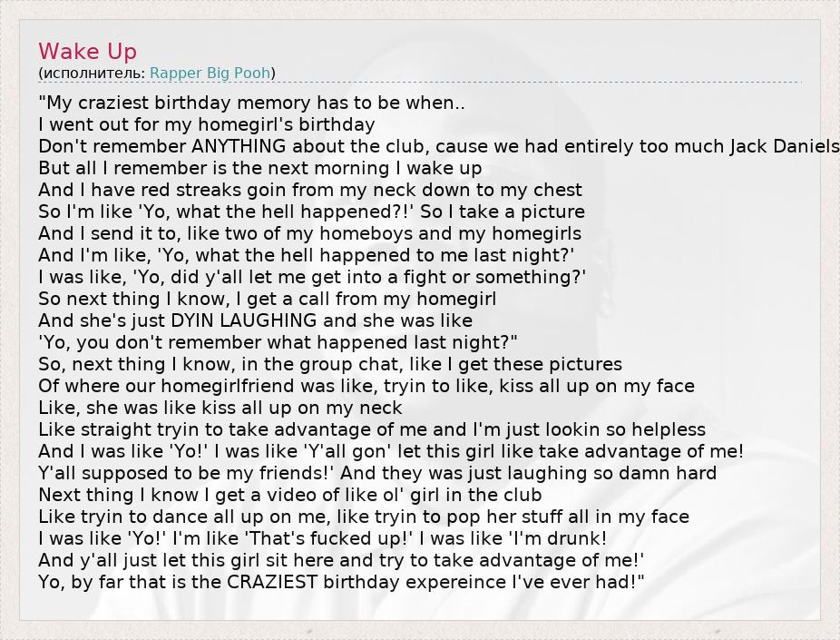The image size is (840, 640).
Task: Click the line "I get a call from my homegirl"
Action: pyautogui.click(x=268, y=299)
